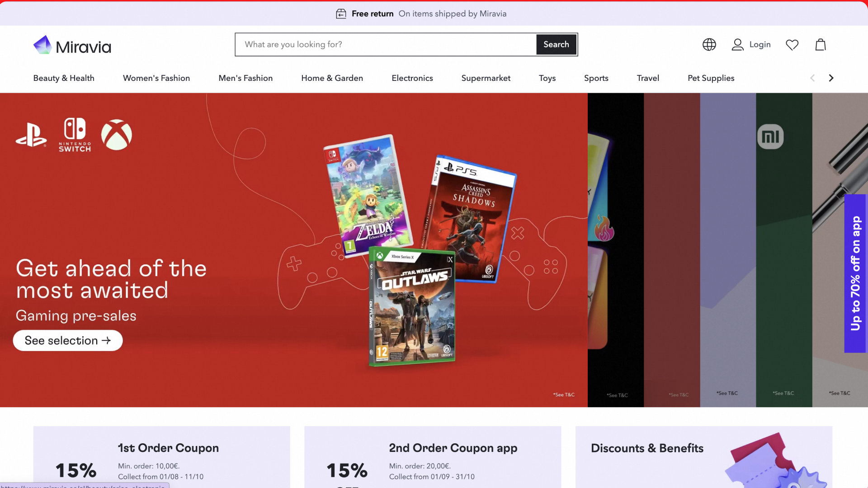Viewport: 868px width, 488px height.
Task: Click On items shipped by Miravia text
Action: [453, 14]
